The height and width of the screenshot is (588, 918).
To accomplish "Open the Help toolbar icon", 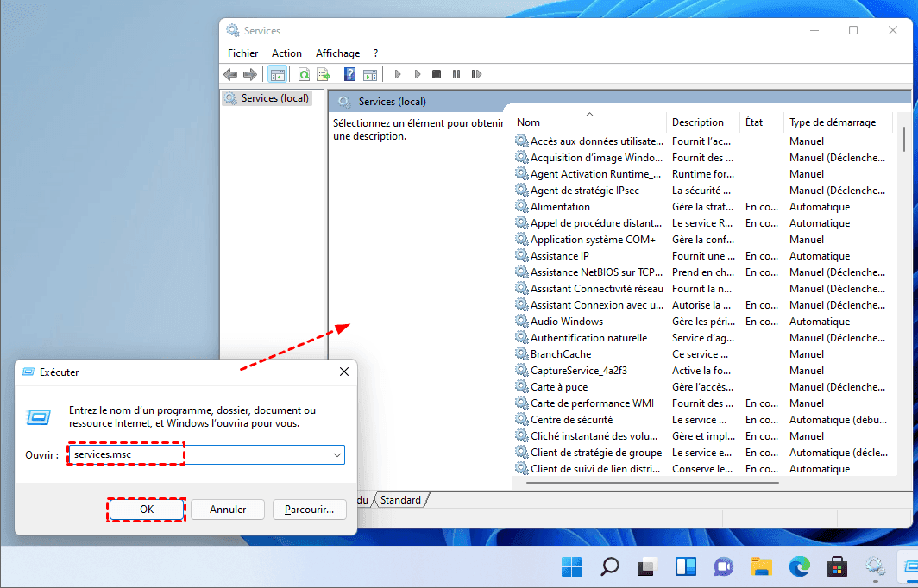I will [349, 75].
